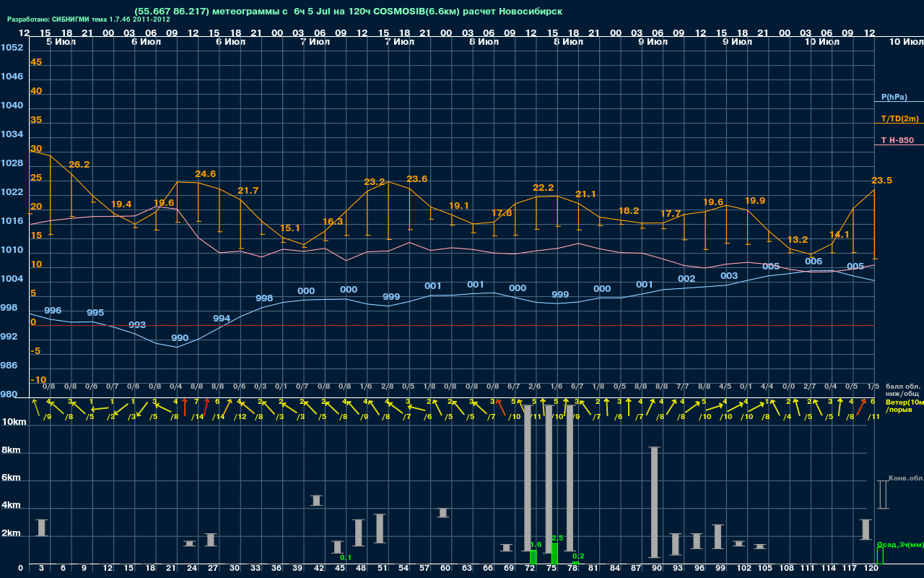Click the 0/3 cloud amount value
This screenshot has width=924, height=578.
261,387
